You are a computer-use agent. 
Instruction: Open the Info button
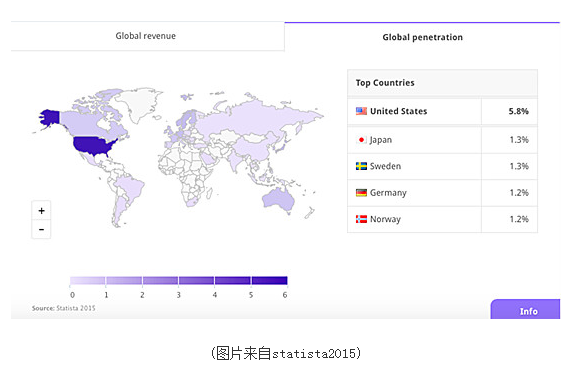click(525, 309)
